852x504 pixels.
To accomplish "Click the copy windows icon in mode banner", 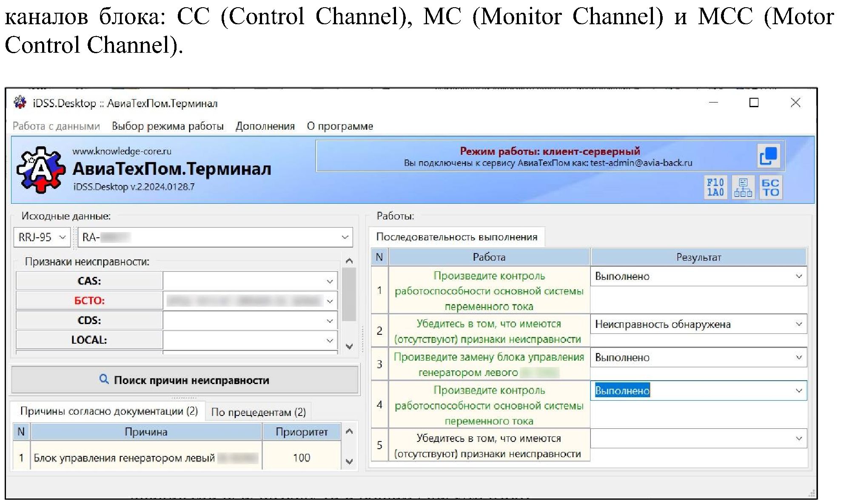I will tap(768, 156).
